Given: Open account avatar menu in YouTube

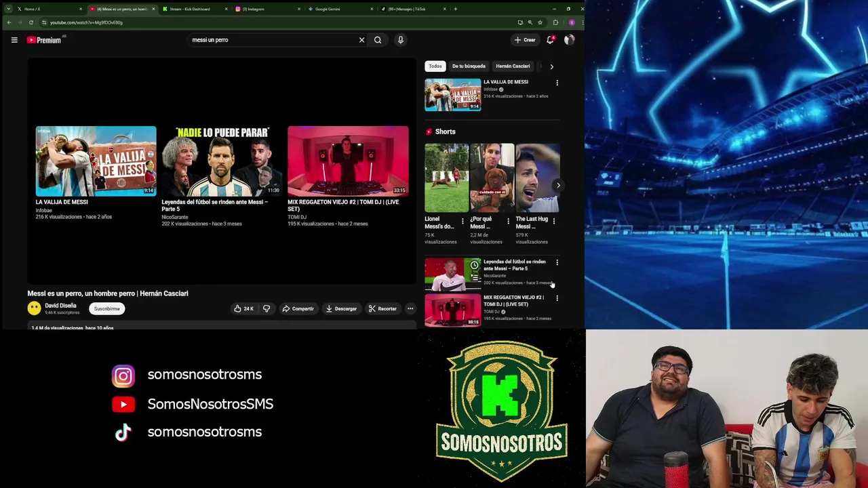Looking at the screenshot, I should (x=569, y=40).
